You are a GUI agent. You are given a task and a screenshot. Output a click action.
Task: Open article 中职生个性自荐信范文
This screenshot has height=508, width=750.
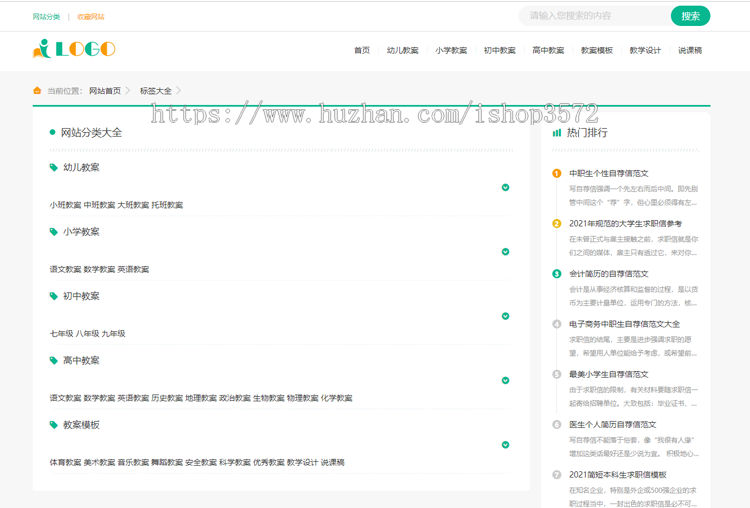(609, 173)
